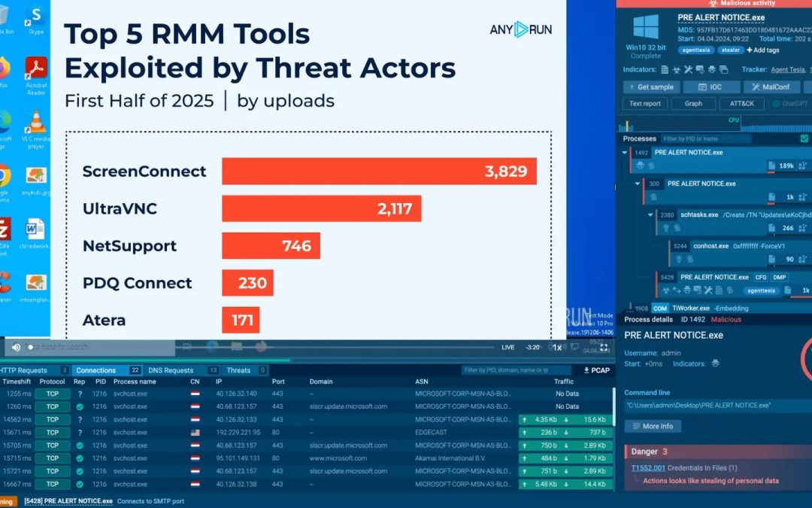812x508 pixels.
Task: Click the crossed tools icon on process 5428 row
Action: [708, 291]
